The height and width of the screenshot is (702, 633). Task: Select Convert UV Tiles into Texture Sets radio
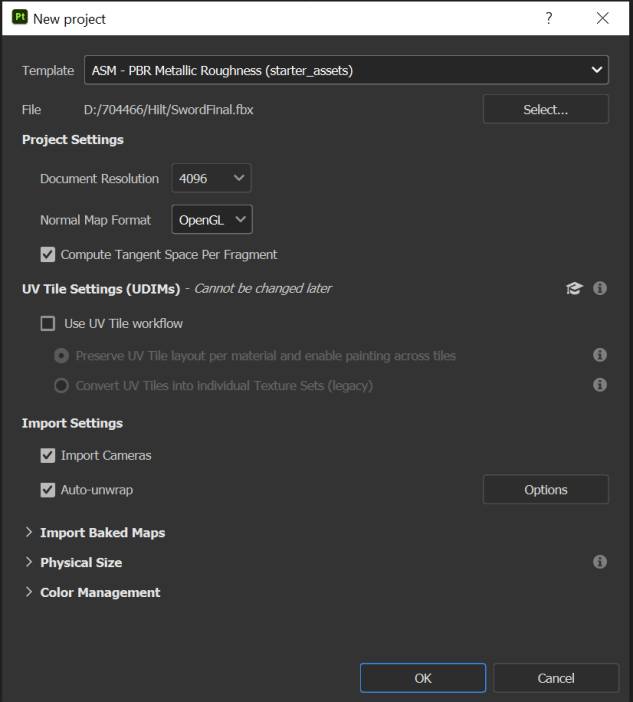pyautogui.click(x=62, y=385)
